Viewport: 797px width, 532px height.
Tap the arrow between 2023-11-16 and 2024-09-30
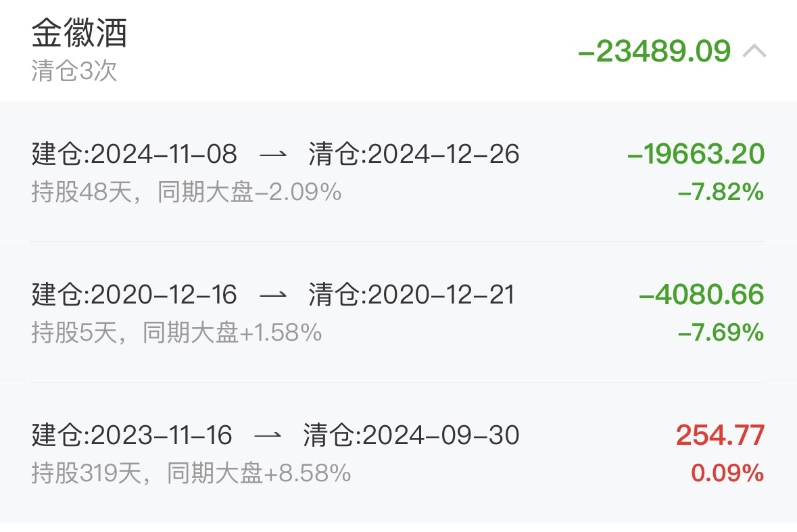268,436
